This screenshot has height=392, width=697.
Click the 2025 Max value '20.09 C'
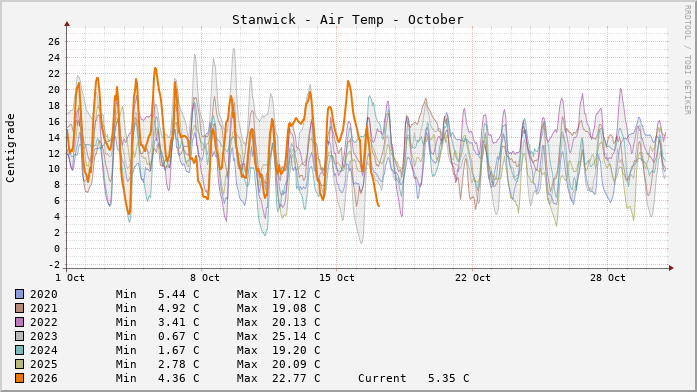tap(296, 364)
